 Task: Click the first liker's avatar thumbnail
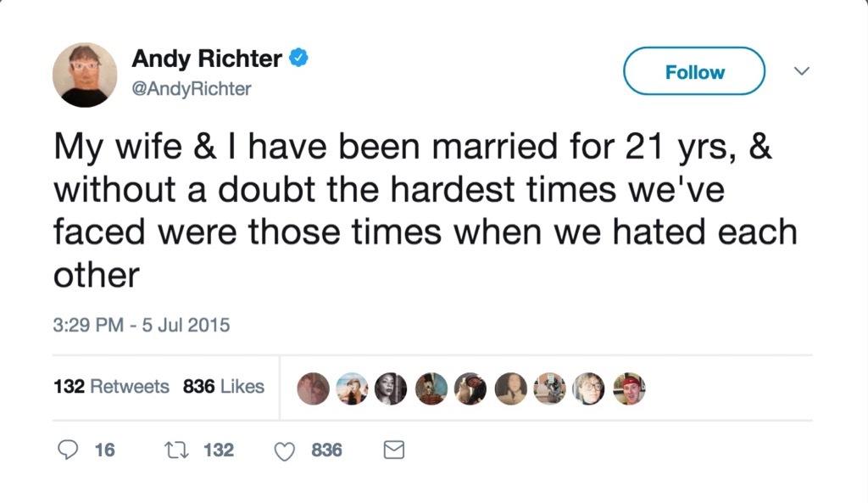coord(313,388)
